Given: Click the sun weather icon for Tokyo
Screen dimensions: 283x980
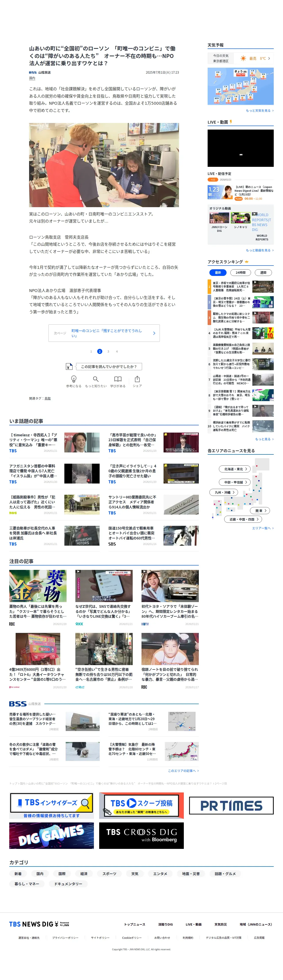Looking at the screenshot, I should pyautogui.click(x=243, y=58).
